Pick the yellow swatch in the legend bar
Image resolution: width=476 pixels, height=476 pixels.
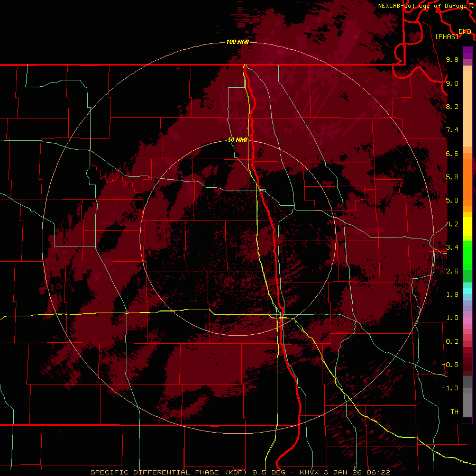[x=467, y=226]
